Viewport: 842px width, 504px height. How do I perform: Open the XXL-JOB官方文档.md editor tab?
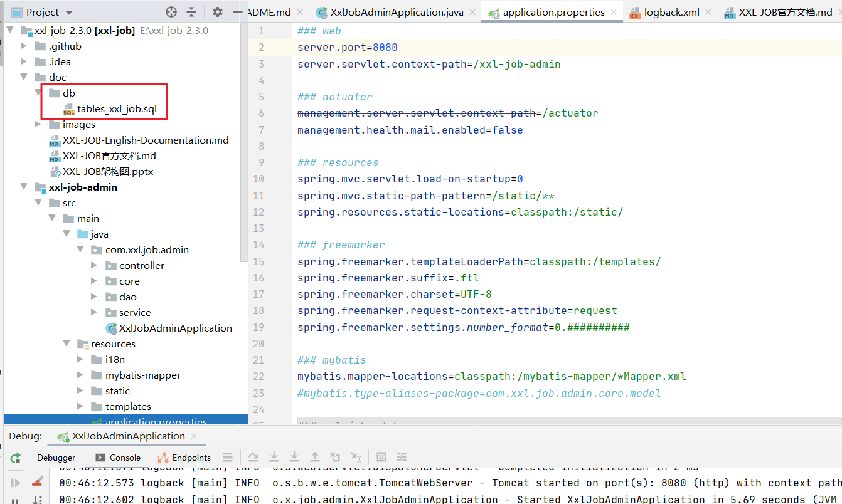click(779, 12)
